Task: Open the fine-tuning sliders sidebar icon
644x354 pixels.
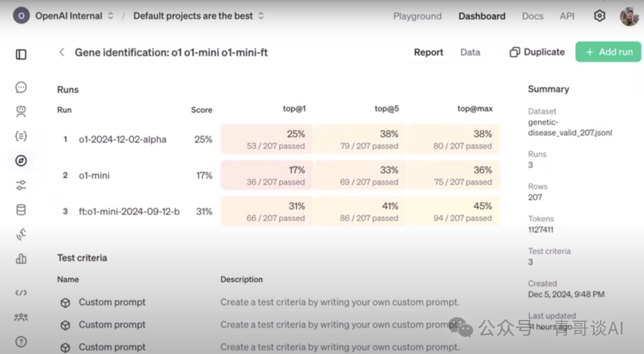Action: (x=21, y=185)
